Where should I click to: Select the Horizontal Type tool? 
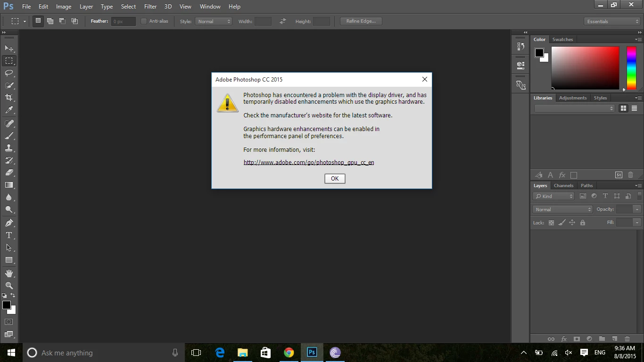click(9, 235)
